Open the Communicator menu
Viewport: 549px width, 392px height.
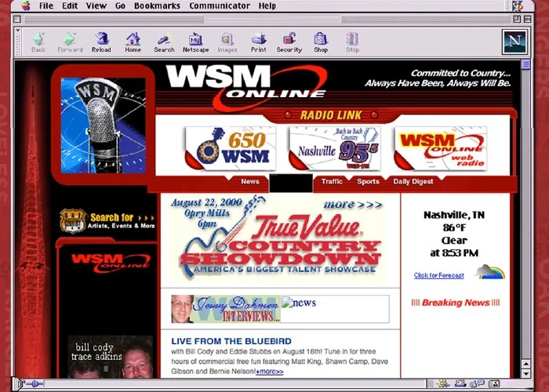220,5
